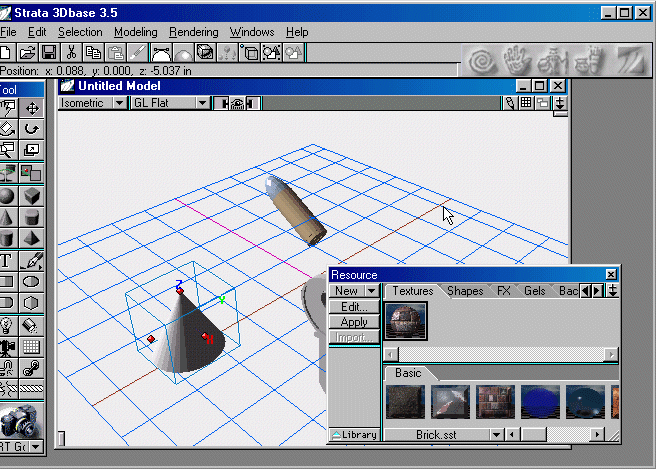Viewport: 656px width, 469px height.
Task: Click the Paste clipboard icon
Action: (115, 53)
